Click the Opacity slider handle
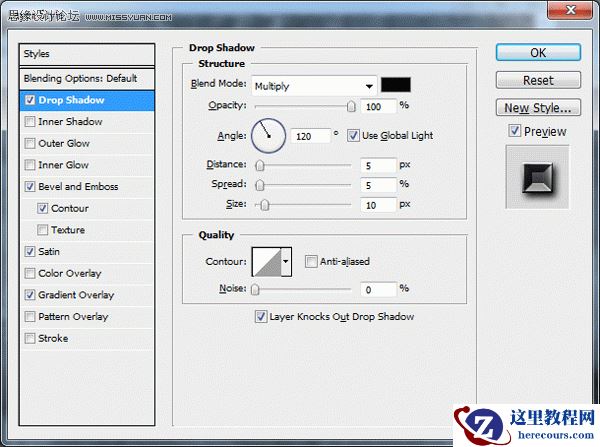The image size is (600, 447). [x=351, y=106]
